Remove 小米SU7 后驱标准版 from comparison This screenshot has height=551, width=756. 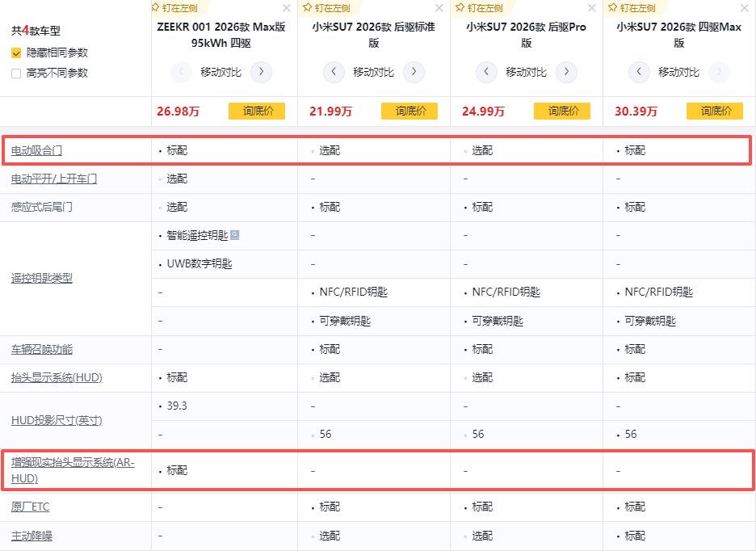(x=439, y=8)
